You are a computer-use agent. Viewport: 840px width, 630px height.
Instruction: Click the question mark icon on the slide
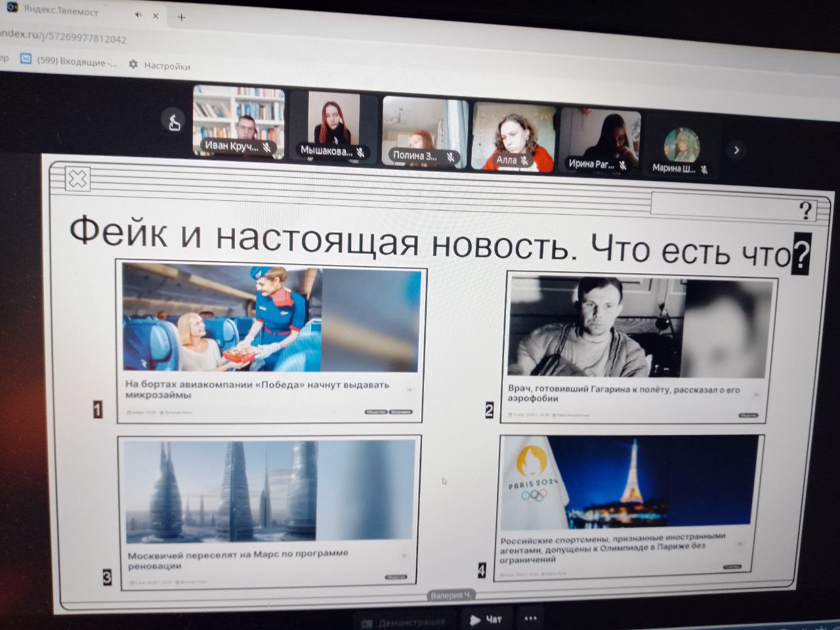pyautogui.click(x=806, y=210)
